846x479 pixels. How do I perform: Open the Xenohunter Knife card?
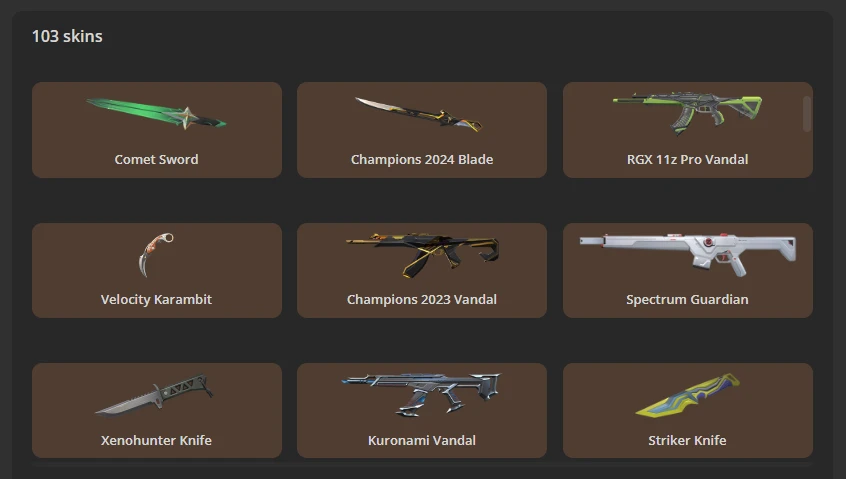156,410
